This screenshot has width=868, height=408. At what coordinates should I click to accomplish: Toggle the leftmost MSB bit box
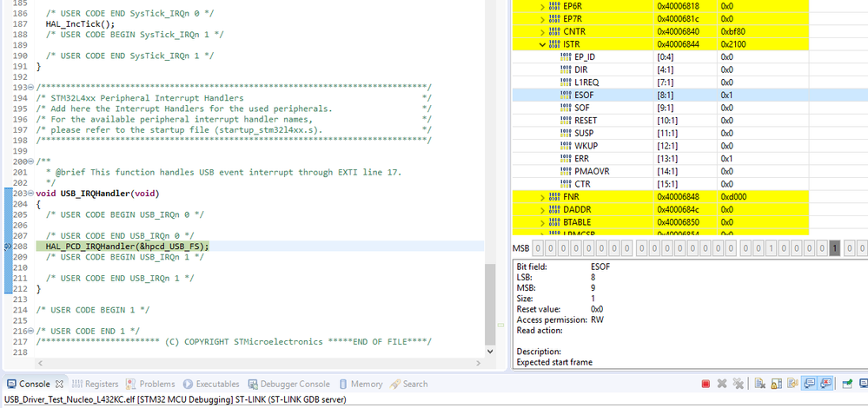pyautogui.click(x=539, y=249)
